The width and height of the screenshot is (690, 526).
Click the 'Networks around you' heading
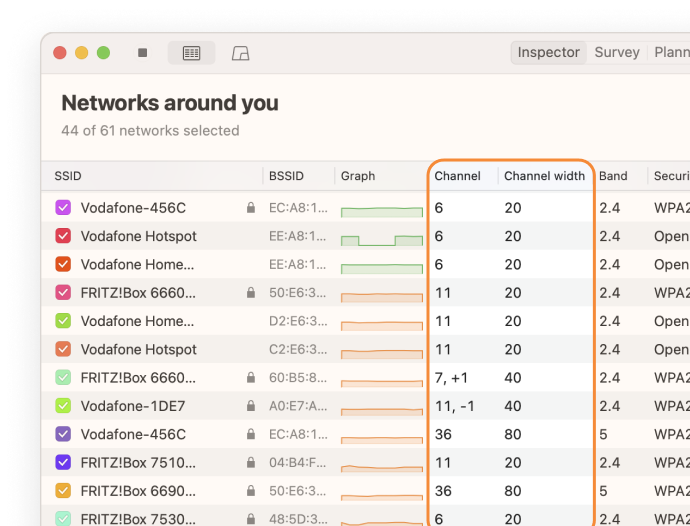tap(170, 103)
